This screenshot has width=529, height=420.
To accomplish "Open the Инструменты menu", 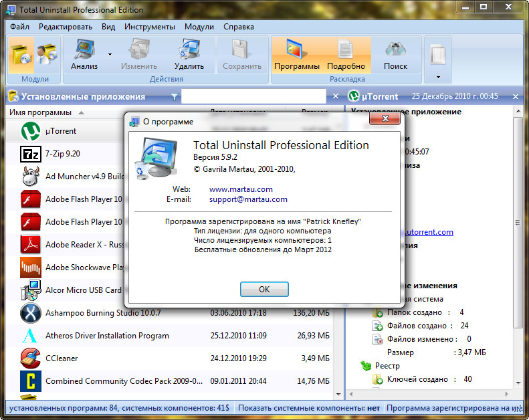I will tap(149, 27).
